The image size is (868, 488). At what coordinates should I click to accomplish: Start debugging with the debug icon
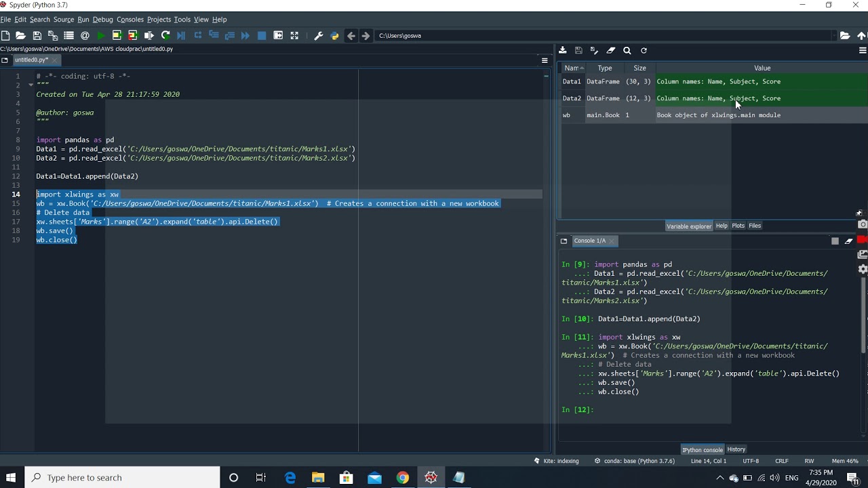click(x=181, y=35)
